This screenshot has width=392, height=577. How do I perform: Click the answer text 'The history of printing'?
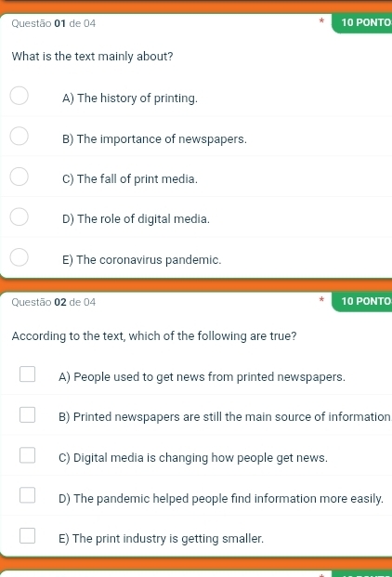[137, 98]
